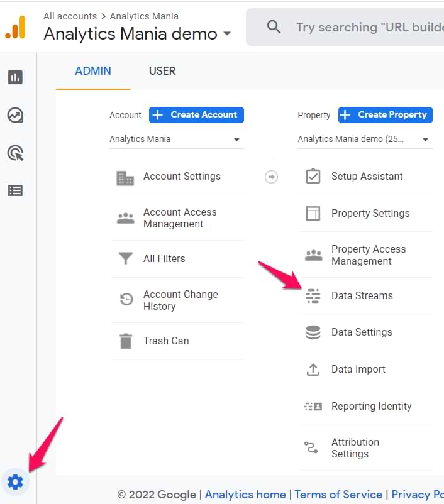Click the Google Analytics logo
This screenshot has width=444, height=504.
point(16,27)
